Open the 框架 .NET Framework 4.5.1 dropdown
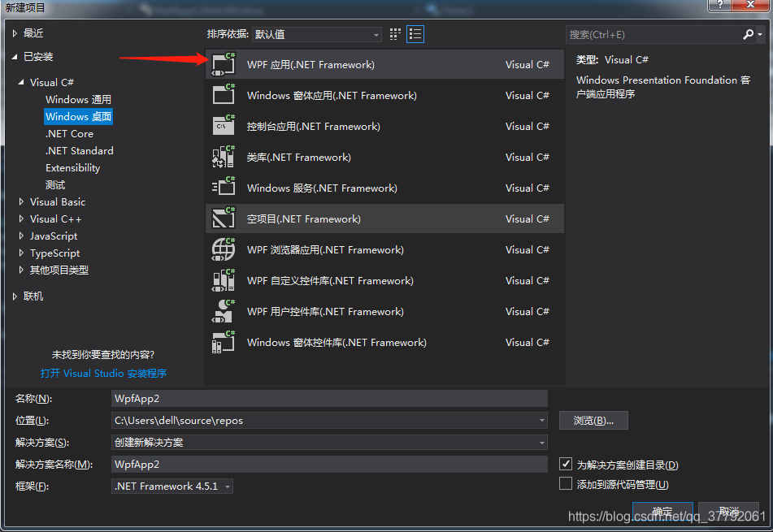The height and width of the screenshot is (532, 773). point(172,487)
